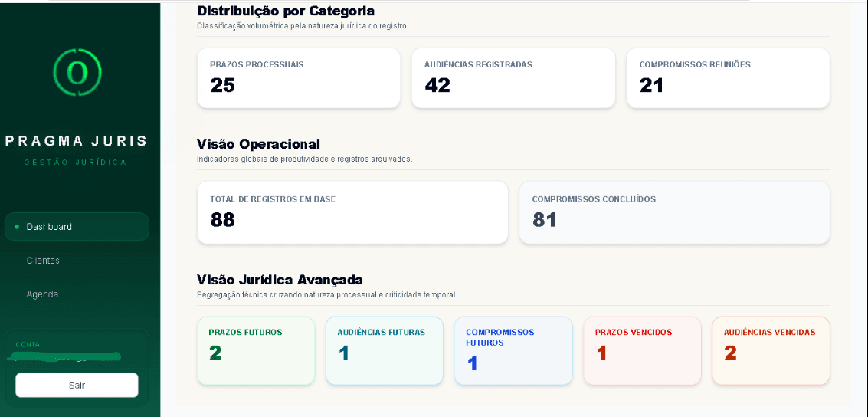This screenshot has width=868, height=417.
Task: Open the Compromissos Concluídos card
Action: [675, 212]
